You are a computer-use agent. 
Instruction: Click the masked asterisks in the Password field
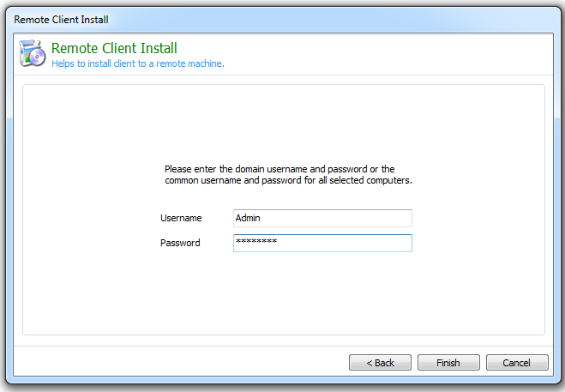click(256, 243)
